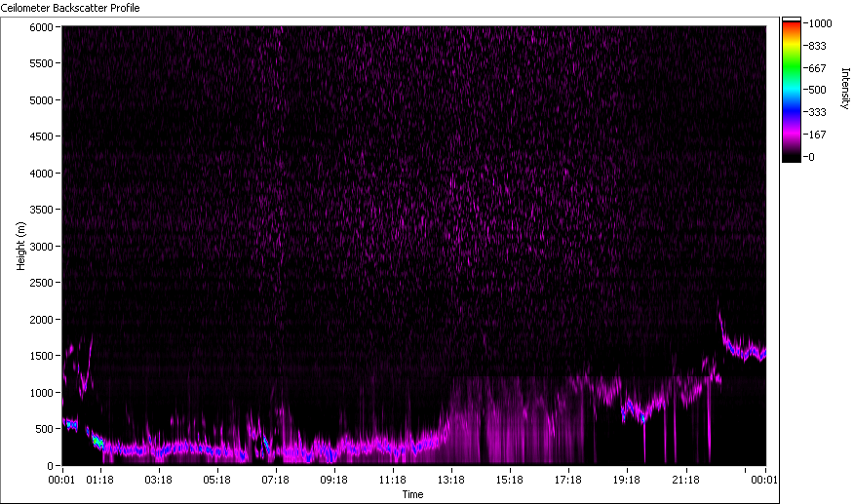Click the 2500 height axis value

(41, 283)
